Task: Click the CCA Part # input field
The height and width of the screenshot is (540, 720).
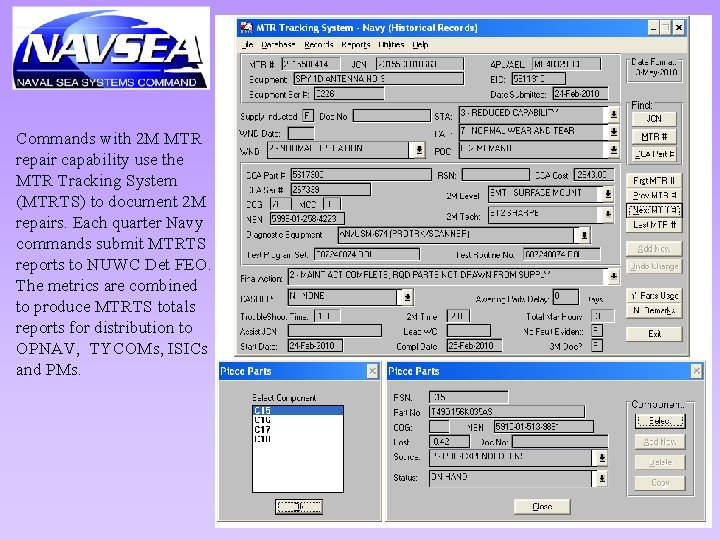Action: [361, 175]
